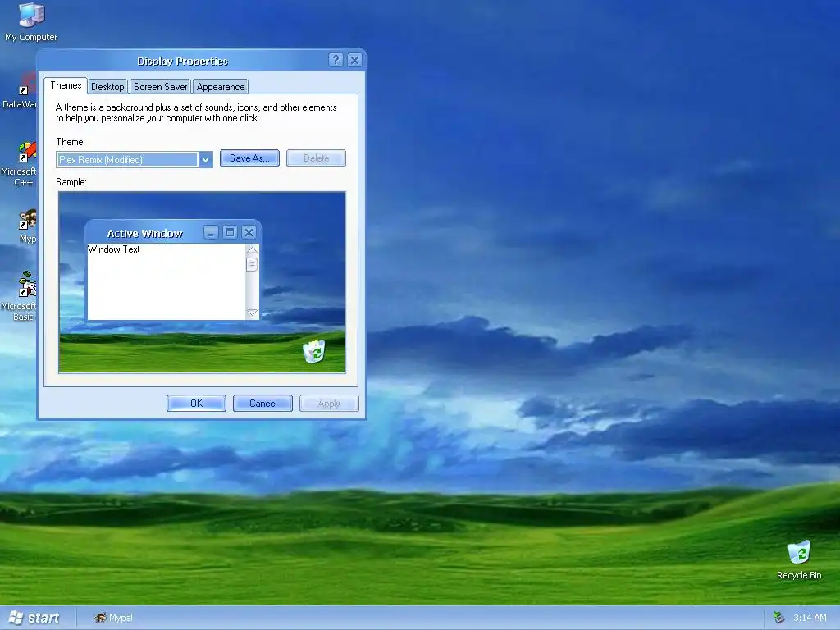
Task: Click the system tray network icon
Action: coord(779,618)
